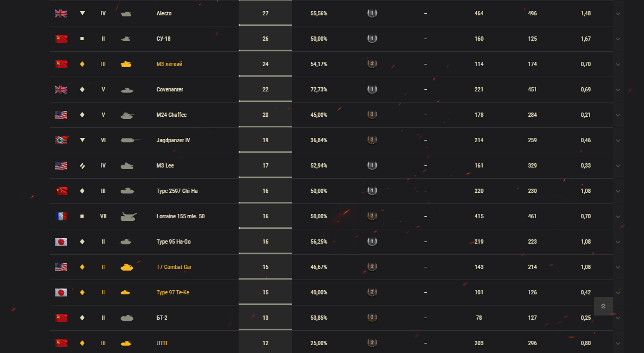Click the gold T7 Combat Car tank icon
This screenshot has height=353, width=644.
tap(126, 267)
